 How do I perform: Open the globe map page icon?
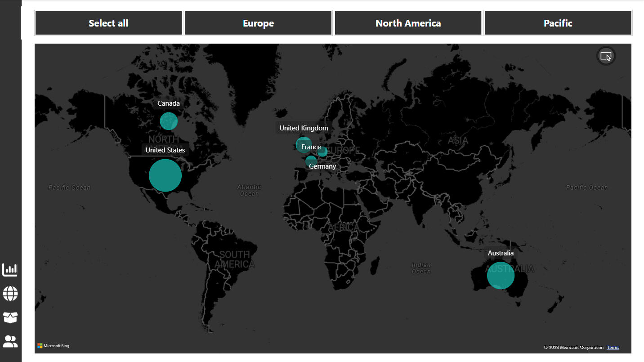point(10,294)
